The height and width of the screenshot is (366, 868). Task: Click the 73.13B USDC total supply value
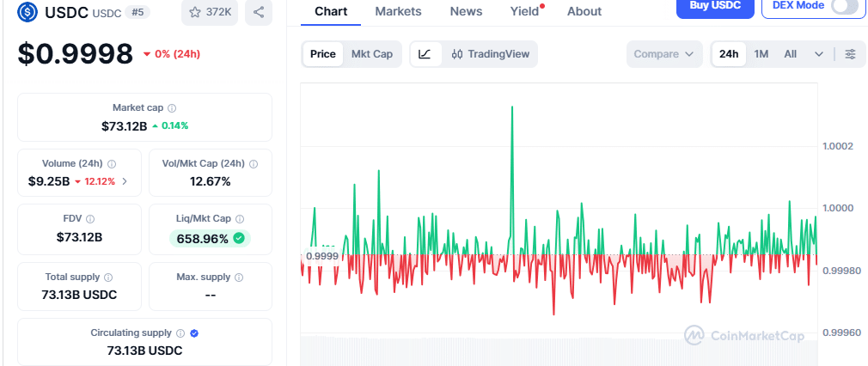coord(79,295)
